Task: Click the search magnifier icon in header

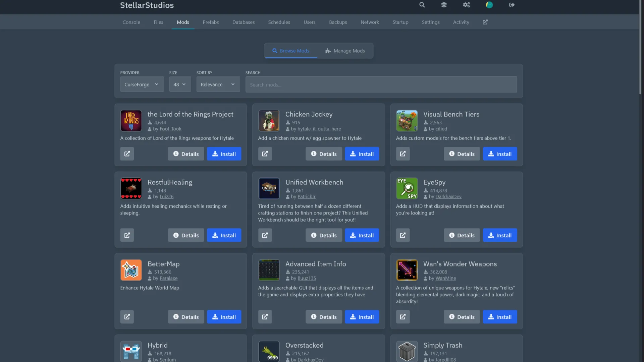Action: point(422,5)
